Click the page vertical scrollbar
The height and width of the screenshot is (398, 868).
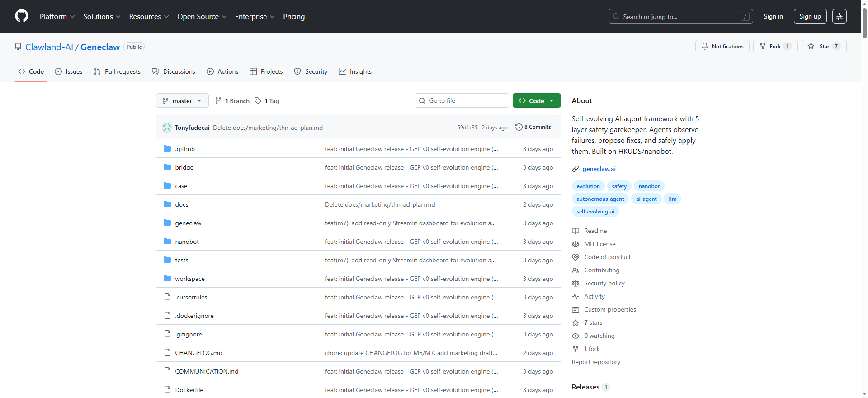click(x=864, y=199)
